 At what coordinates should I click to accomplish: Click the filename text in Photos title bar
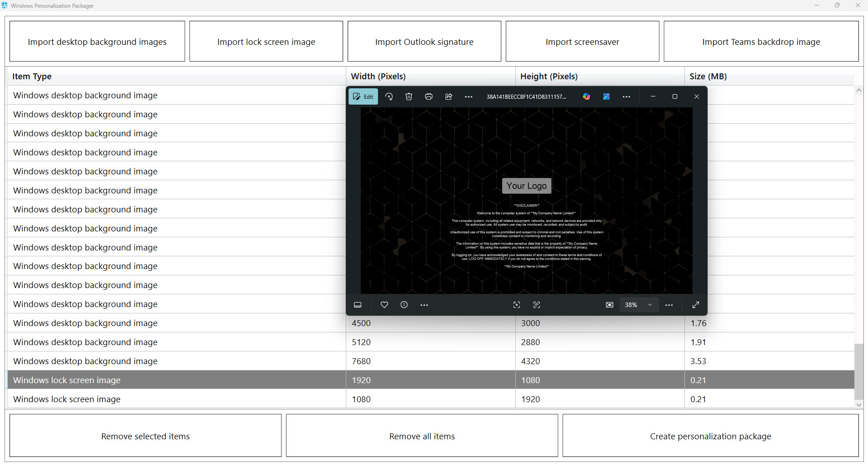[x=526, y=96]
